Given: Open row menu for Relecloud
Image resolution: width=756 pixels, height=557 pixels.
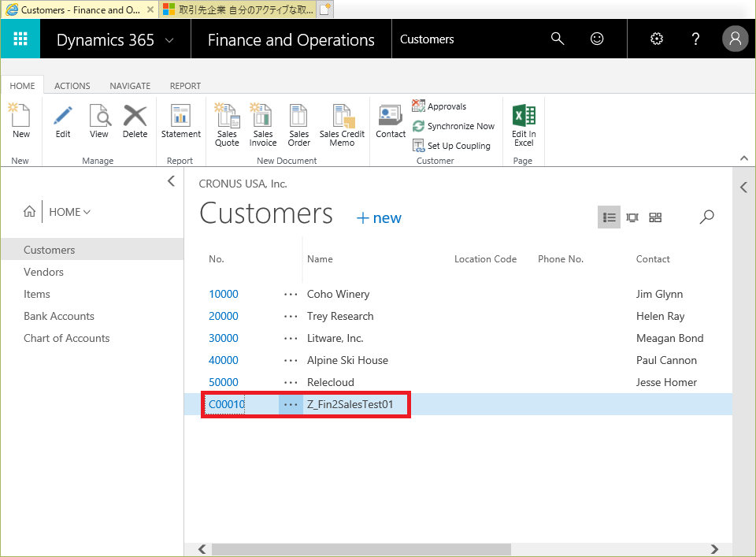Looking at the screenshot, I should point(291,382).
